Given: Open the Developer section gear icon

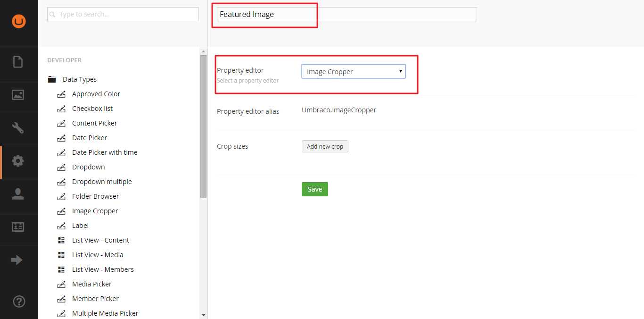Looking at the screenshot, I should pos(18,161).
